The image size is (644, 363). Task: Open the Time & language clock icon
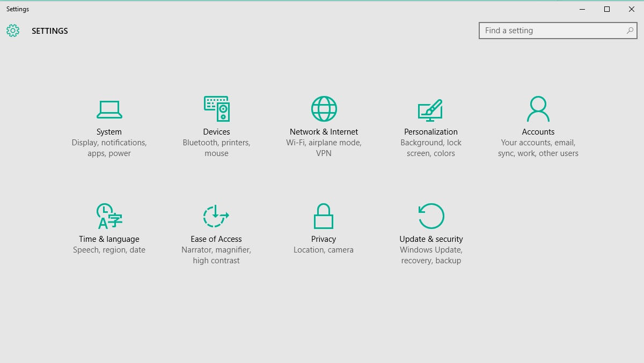point(109,216)
